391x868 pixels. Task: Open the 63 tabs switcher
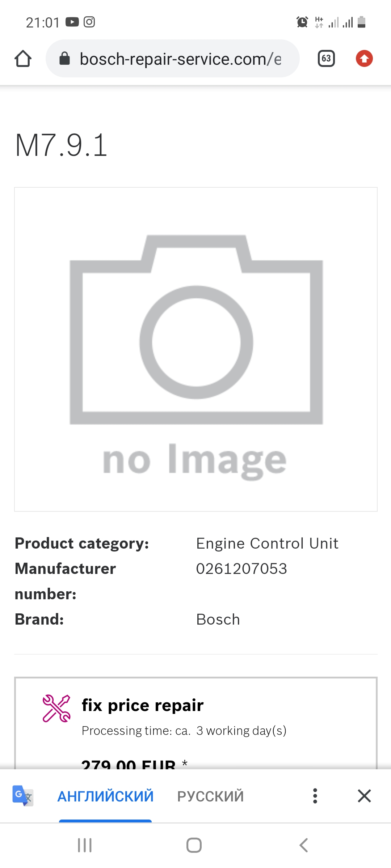coord(326,59)
